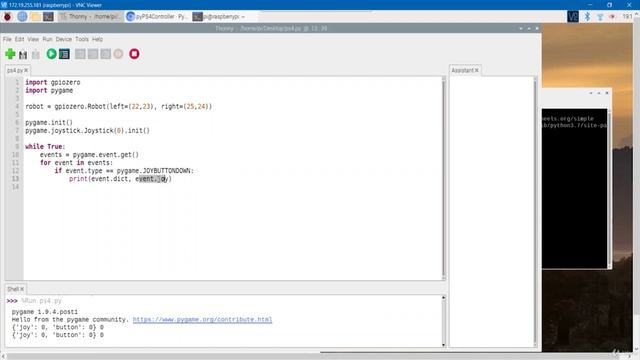
Task: Click the terminal window's black output area
Action: [x=574, y=188]
